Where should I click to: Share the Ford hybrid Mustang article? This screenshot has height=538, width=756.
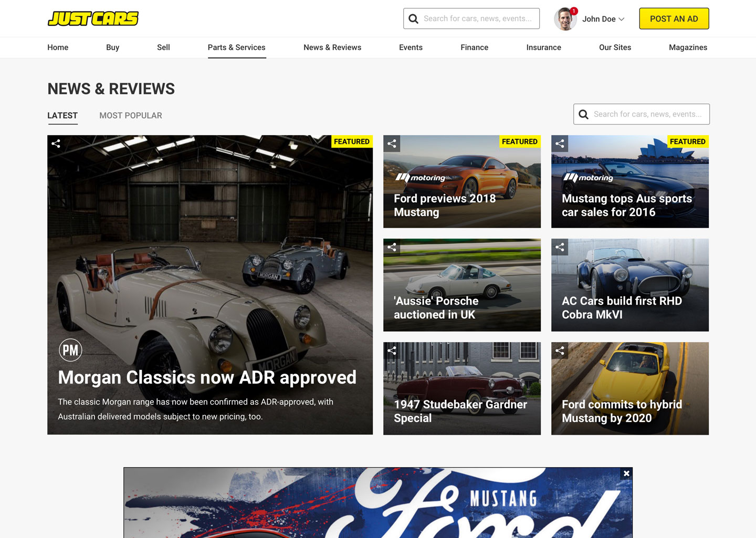[x=560, y=350]
